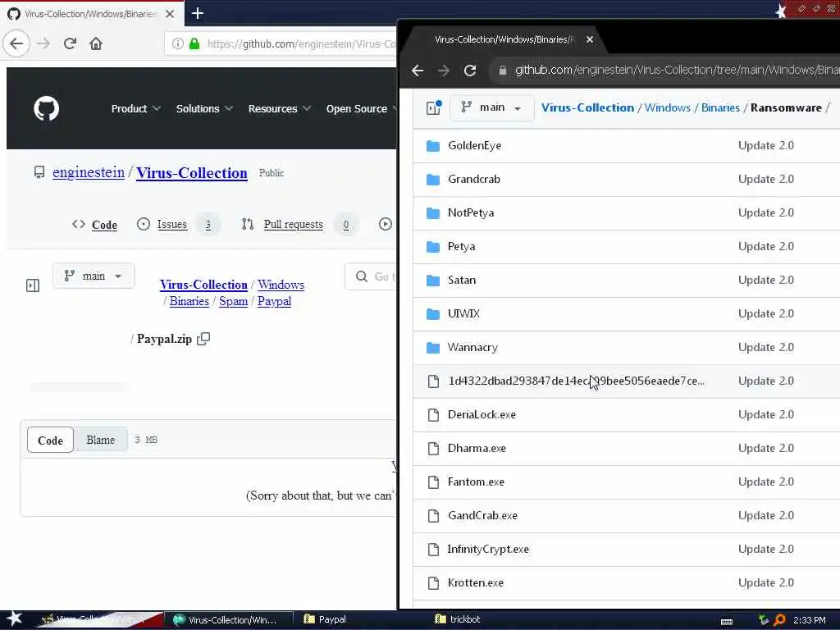The width and height of the screenshot is (840, 630).
Task: Expand file tree side panel in left window
Action: [x=33, y=285]
